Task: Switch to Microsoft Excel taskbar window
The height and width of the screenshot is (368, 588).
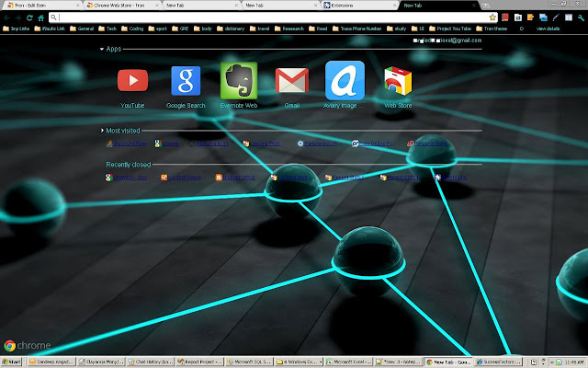Action: pyautogui.click(x=348, y=362)
